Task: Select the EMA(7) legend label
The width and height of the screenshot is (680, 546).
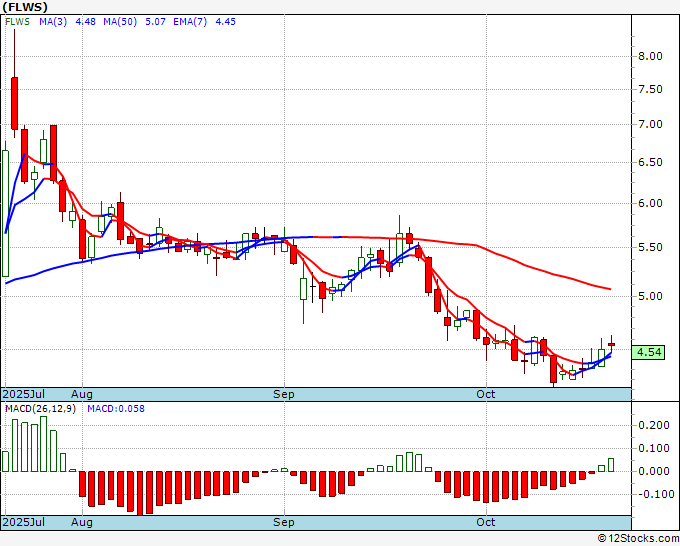Action: (x=190, y=22)
